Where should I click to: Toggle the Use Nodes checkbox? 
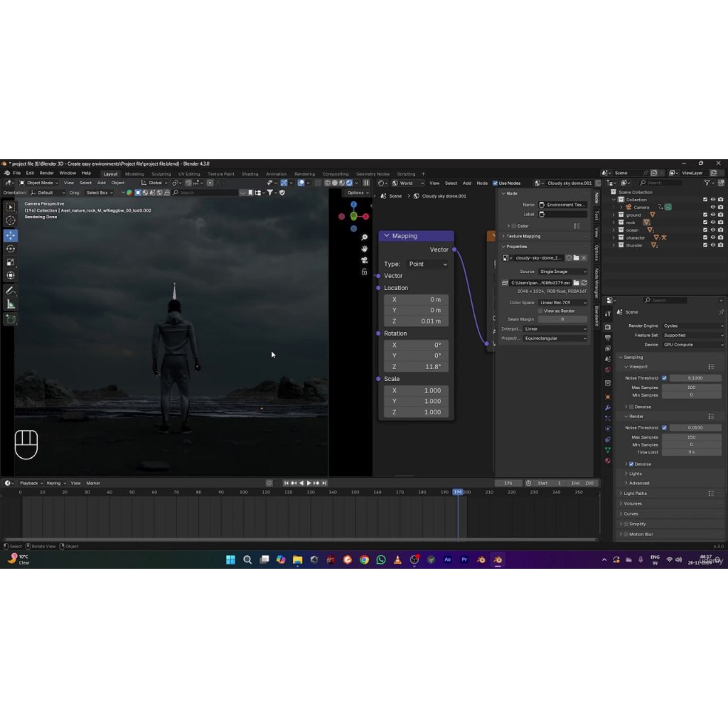495,183
